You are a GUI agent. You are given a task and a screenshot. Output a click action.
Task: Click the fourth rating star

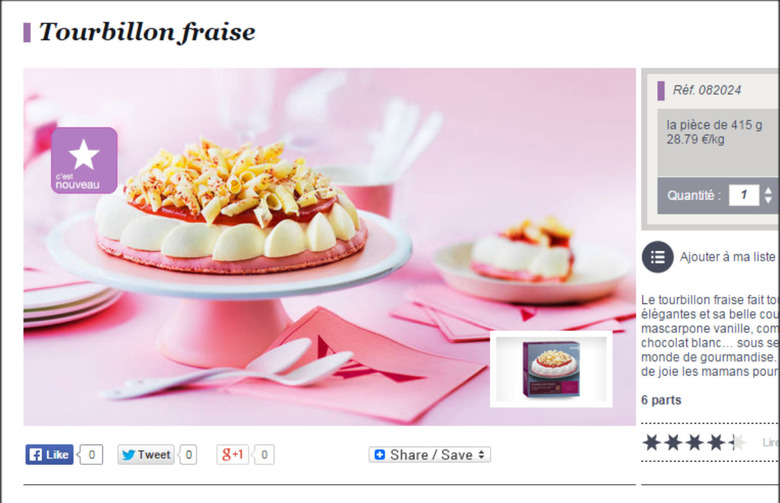pos(716,442)
